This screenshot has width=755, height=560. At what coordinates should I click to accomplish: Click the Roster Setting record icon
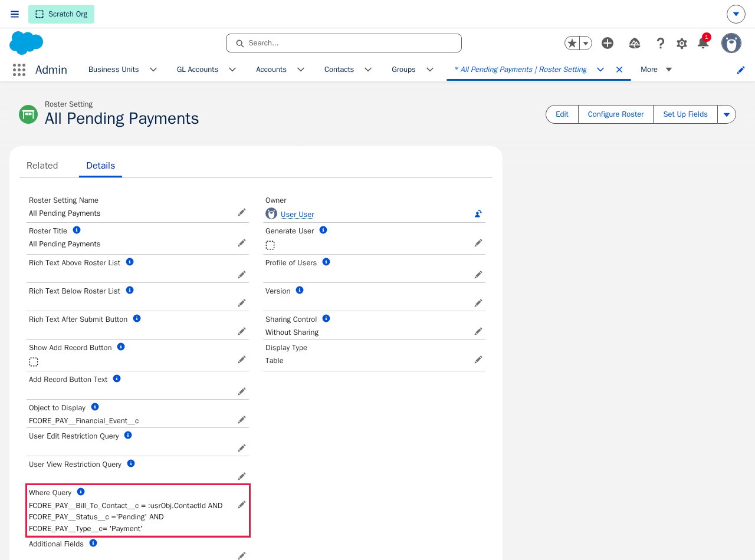point(28,114)
